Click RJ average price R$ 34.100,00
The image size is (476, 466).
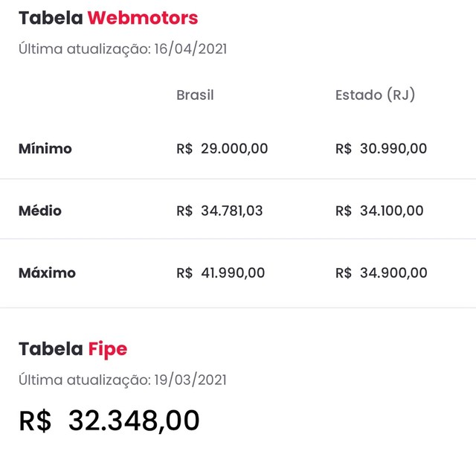[x=379, y=211]
